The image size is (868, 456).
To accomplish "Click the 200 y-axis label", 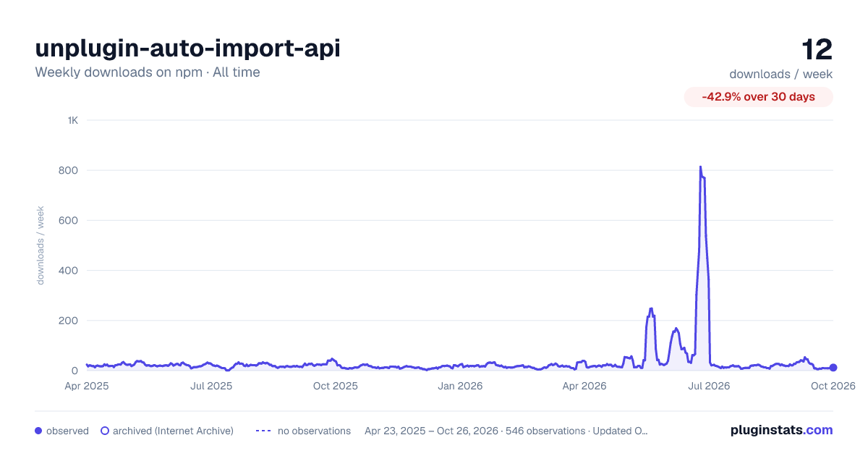I will [69, 320].
